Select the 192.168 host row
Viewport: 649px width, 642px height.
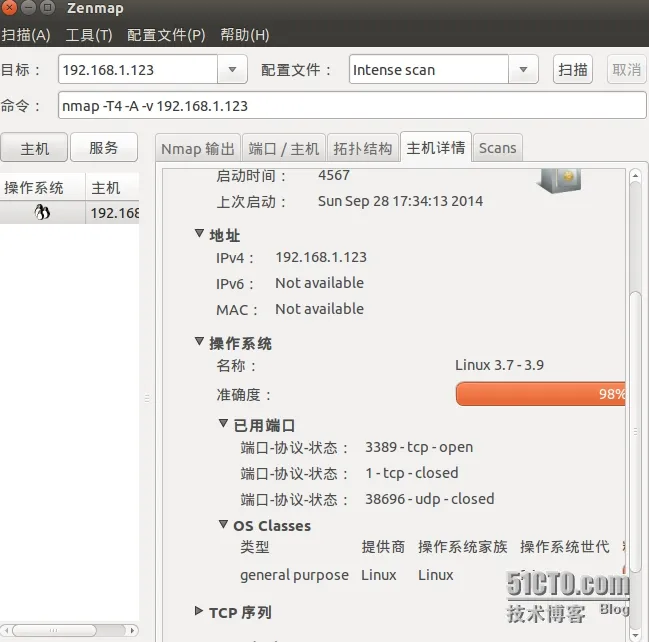coord(70,212)
